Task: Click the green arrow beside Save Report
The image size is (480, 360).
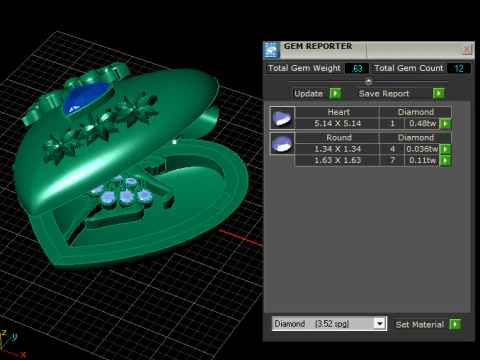Action: 439,93
